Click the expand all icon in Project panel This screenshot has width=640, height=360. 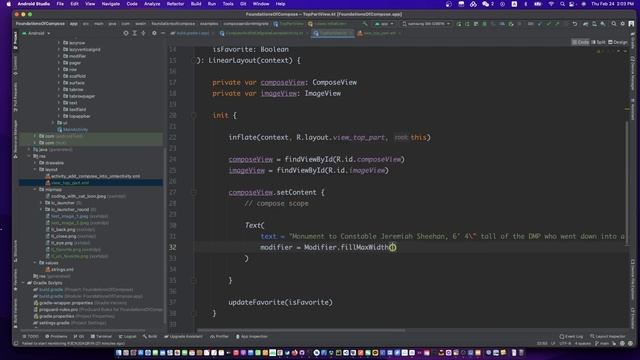[x=134, y=33]
